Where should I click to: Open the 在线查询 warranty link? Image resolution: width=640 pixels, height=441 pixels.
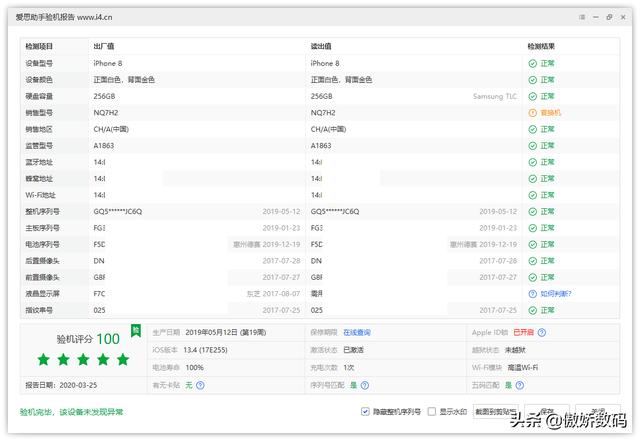[x=357, y=332]
